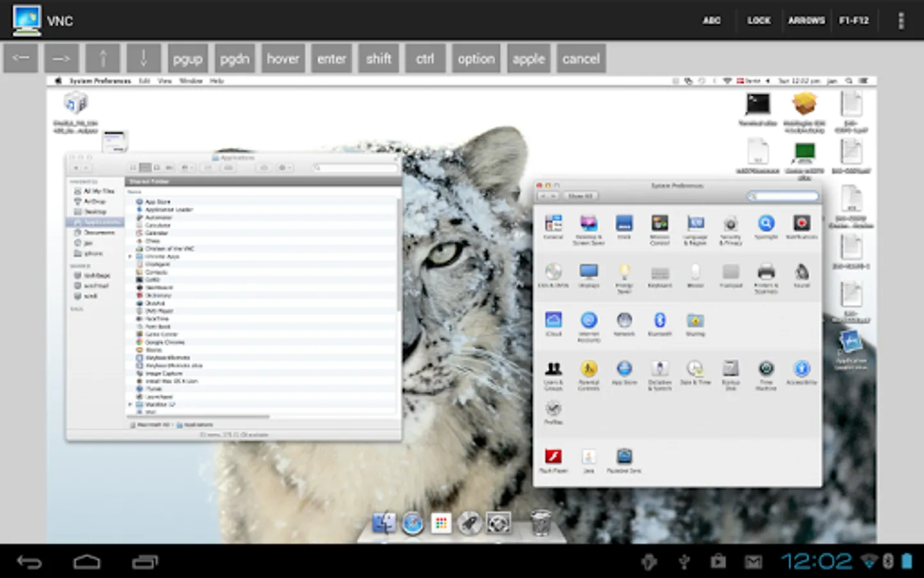Expand the Chrome Apps folder in Finder
The image size is (924, 578).
click(130, 256)
